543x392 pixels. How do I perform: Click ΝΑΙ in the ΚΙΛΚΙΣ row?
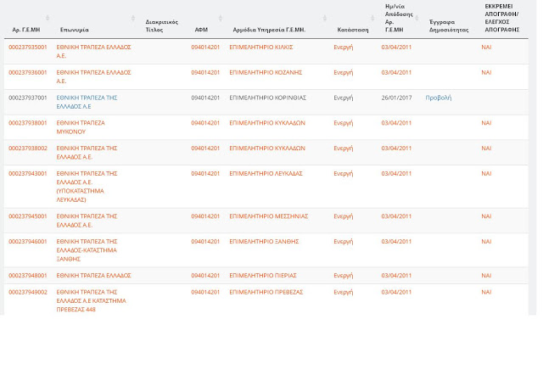pyautogui.click(x=486, y=48)
